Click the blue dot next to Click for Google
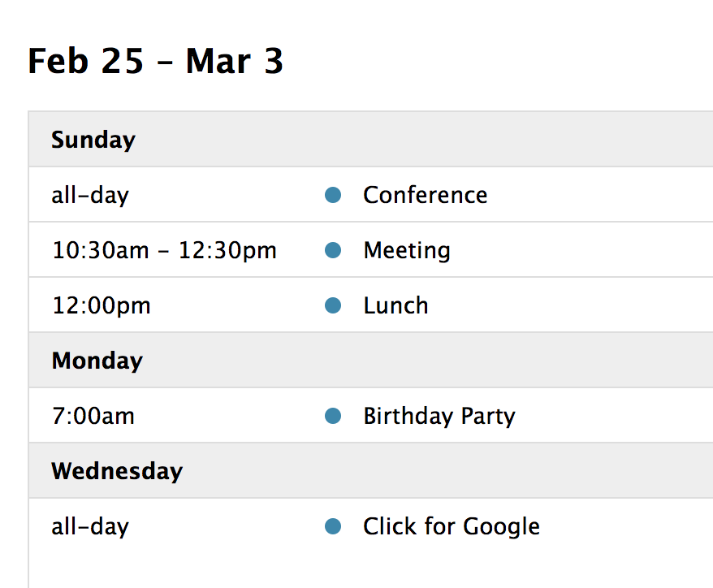 pyautogui.click(x=333, y=526)
